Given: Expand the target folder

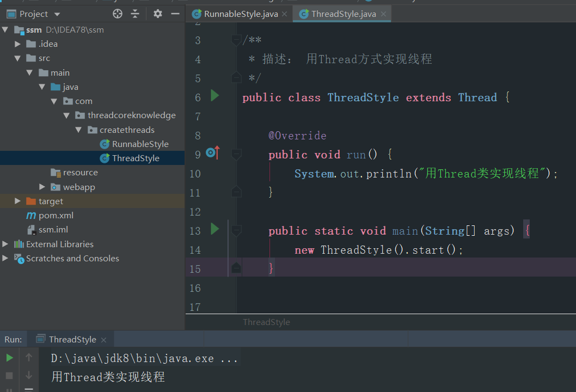Looking at the screenshot, I should point(17,201).
